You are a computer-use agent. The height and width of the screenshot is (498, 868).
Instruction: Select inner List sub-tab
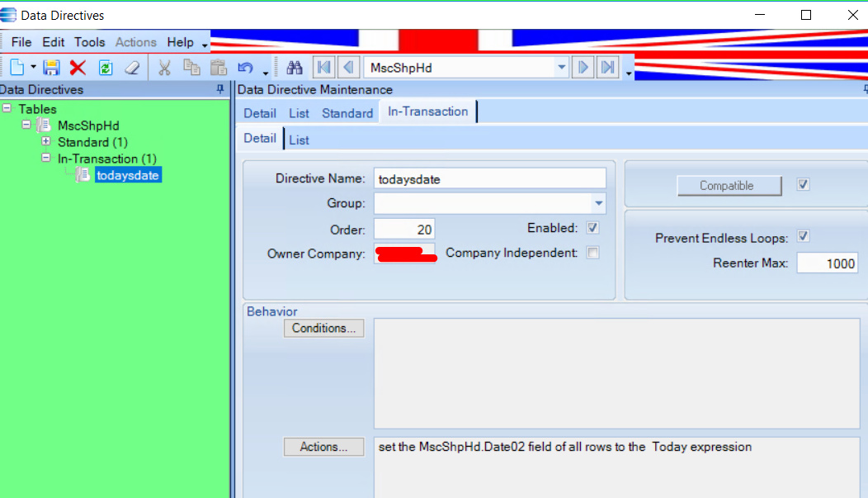299,140
